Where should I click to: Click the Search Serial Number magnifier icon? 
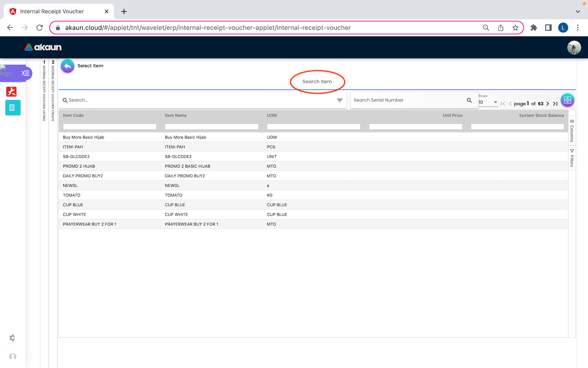click(x=469, y=100)
